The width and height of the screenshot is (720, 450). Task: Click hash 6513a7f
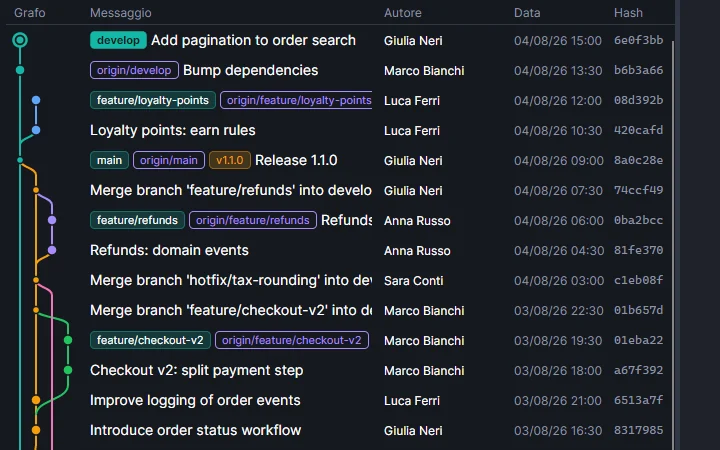pyautogui.click(x=638, y=400)
